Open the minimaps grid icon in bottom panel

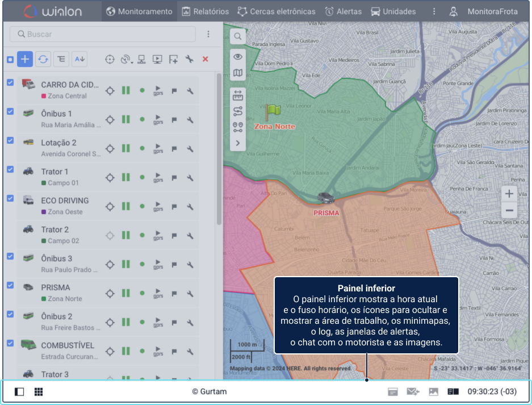[x=39, y=392]
